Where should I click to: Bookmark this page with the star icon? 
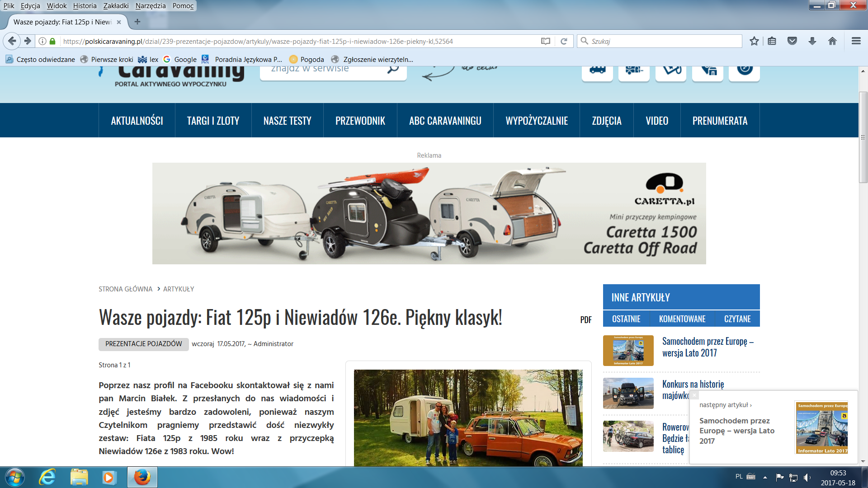coord(754,41)
